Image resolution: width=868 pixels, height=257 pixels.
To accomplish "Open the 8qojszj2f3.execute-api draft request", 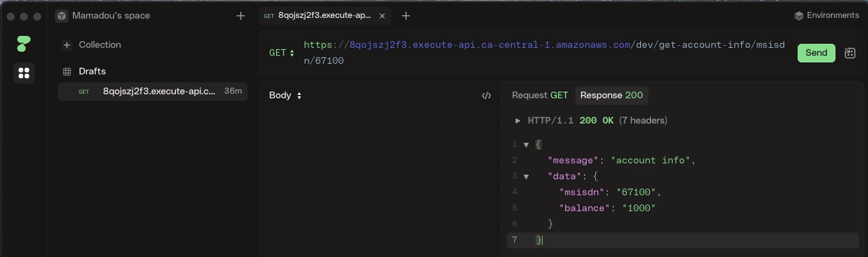I will pyautogui.click(x=153, y=92).
